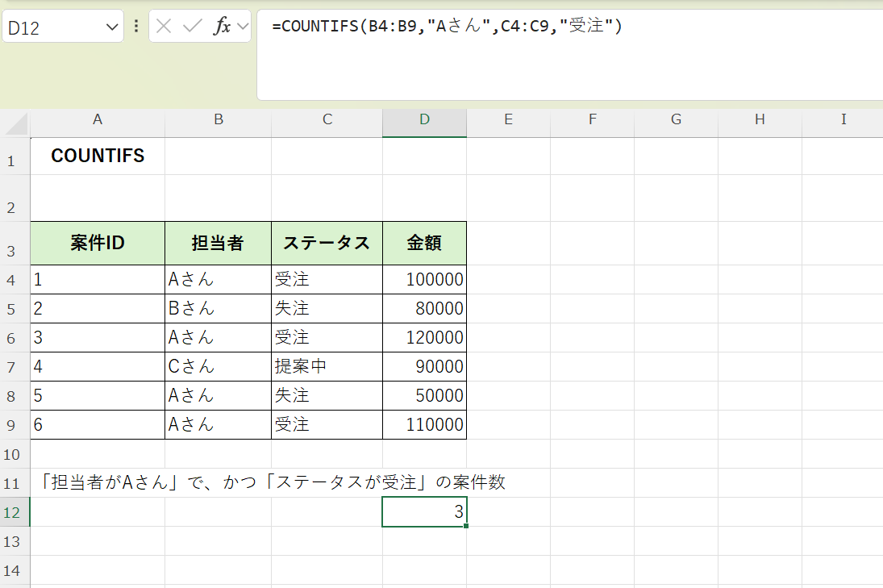Select the ステータス header cell
Viewport: 883px width, 588px height.
(x=327, y=243)
